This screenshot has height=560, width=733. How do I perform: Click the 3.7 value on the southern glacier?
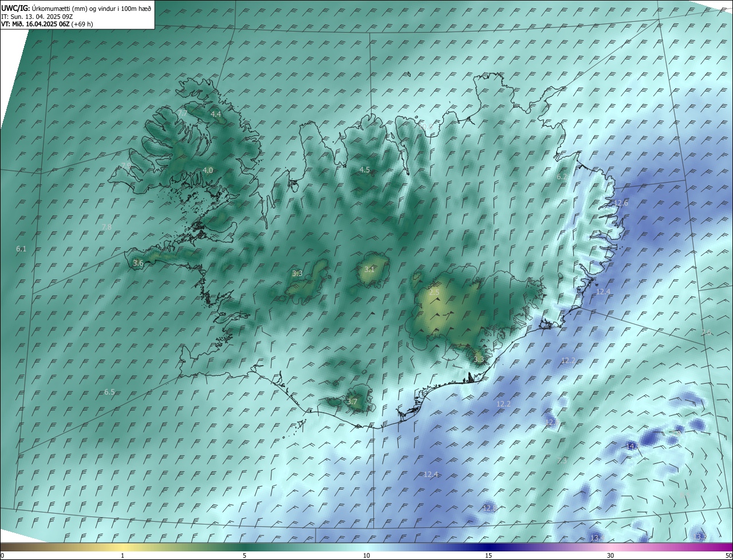(x=352, y=402)
